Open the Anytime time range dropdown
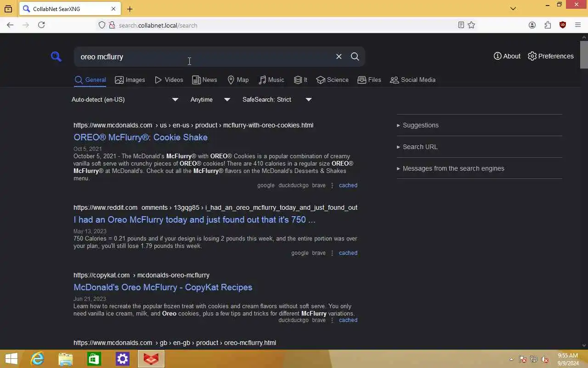This screenshot has width=588, height=368. [x=210, y=99]
